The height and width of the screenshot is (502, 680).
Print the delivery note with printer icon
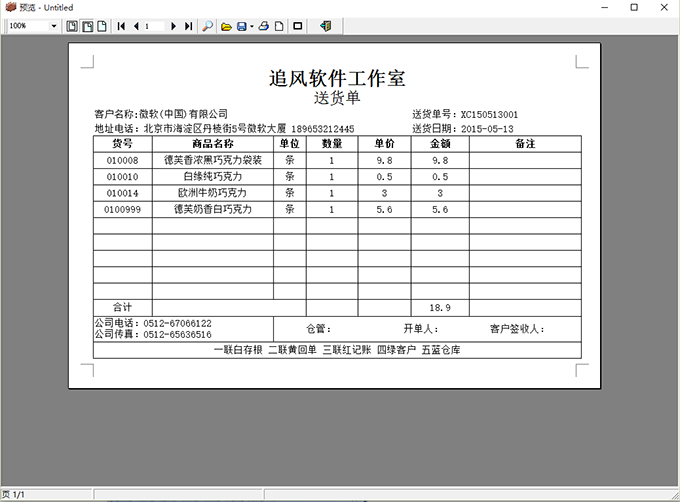click(x=264, y=26)
